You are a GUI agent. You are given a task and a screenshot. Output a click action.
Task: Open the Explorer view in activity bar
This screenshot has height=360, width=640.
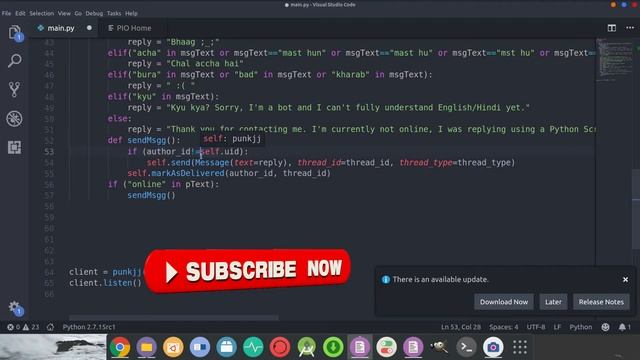coord(15,33)
